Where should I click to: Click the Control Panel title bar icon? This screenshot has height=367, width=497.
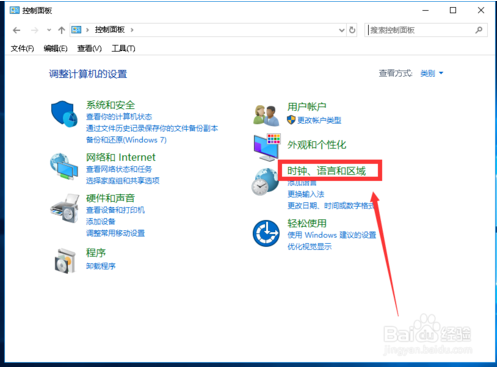14,10
